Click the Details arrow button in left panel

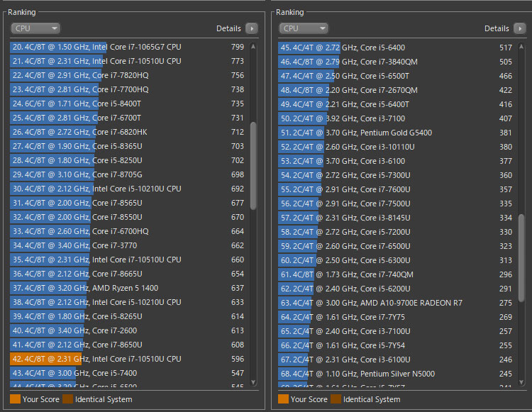(252, 28)
